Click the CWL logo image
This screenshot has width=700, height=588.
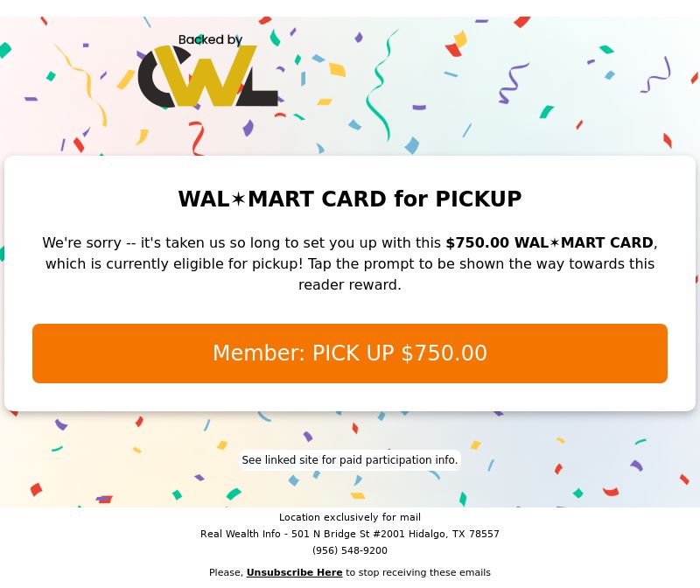[208, 72]
